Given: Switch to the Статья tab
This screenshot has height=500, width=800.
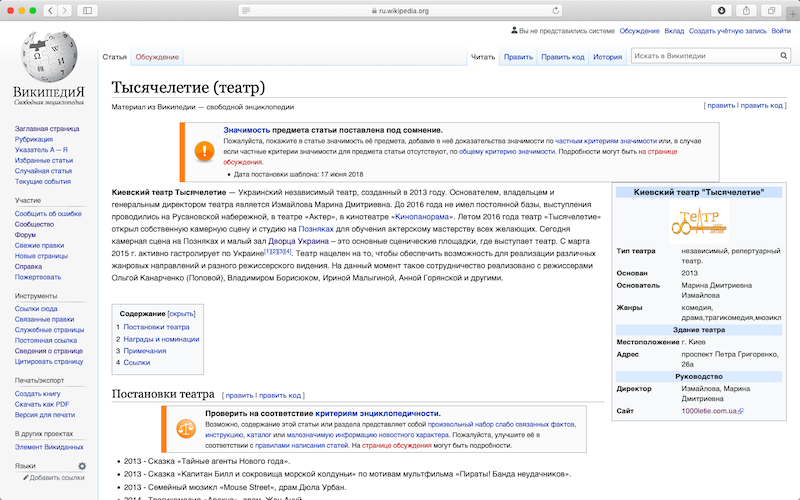Looking at the screenshot, I should [x=114, y=57].
